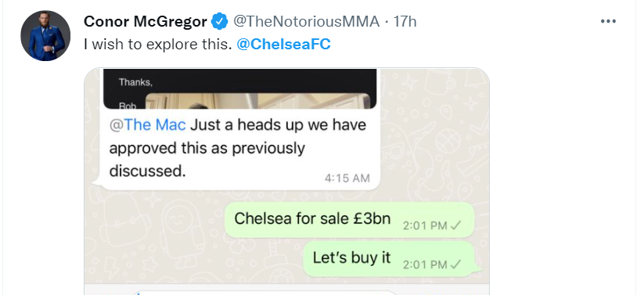The image size is (644, 295).
Task: Select the '@The Mac' mention in the chat
Action: pyautogui.click(x=147, y=124)
